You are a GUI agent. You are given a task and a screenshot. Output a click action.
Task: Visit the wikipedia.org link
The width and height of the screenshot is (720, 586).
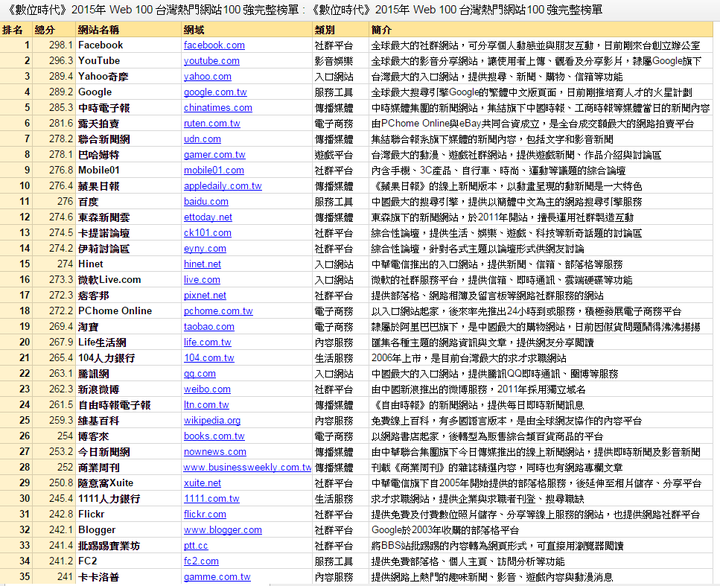pyautogui.click(x=212, y=420)
